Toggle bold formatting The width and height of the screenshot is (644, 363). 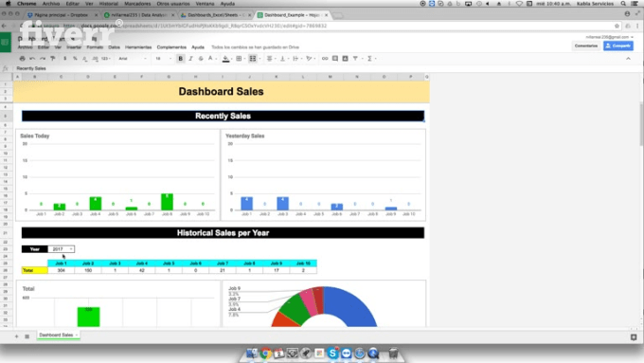pos(180,59)
